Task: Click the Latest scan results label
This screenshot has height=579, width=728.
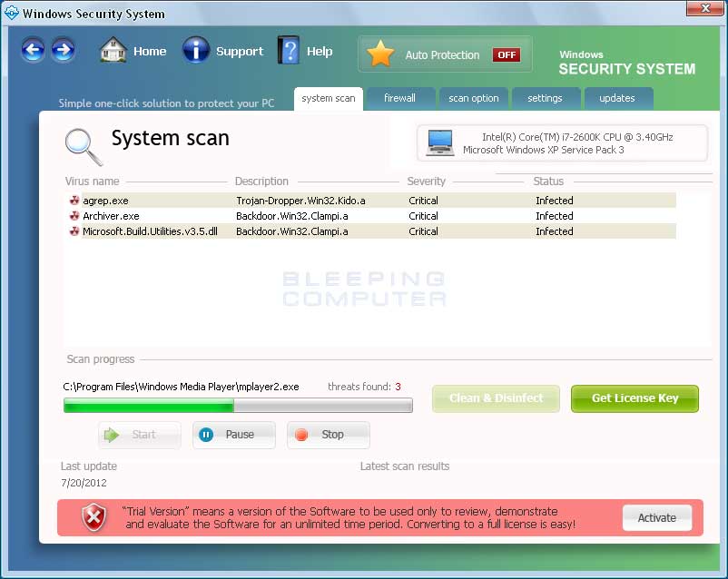Action: pos(405,466)
